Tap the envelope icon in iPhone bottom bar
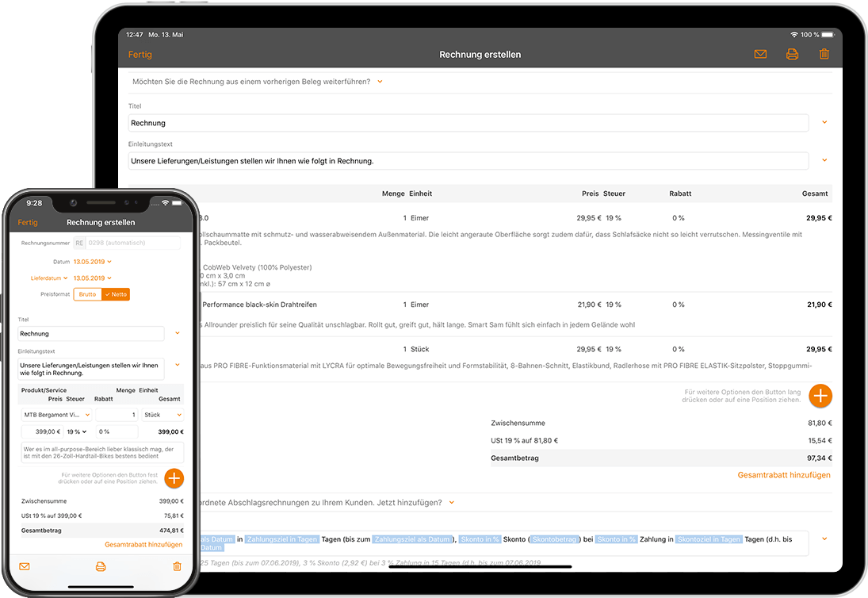868x598 pixels. pyautogui.click(x=25, y=566)
